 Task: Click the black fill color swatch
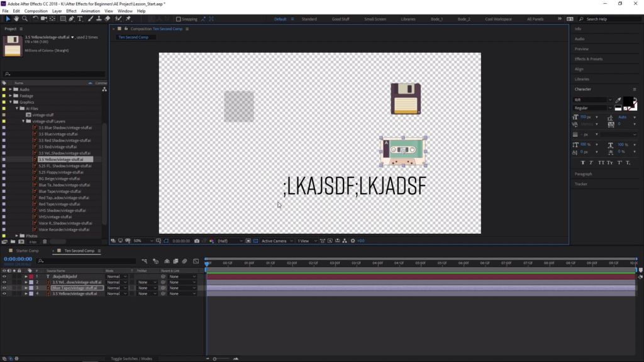(627, 101)
